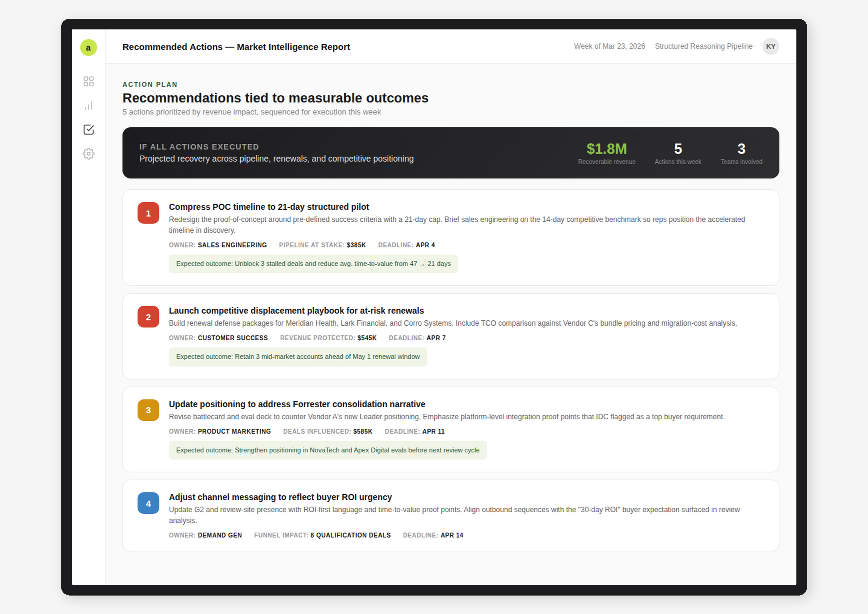Click the blue priority badge numbered 4
The height and width of the screenshot is (614, 868).
point(148,503)
